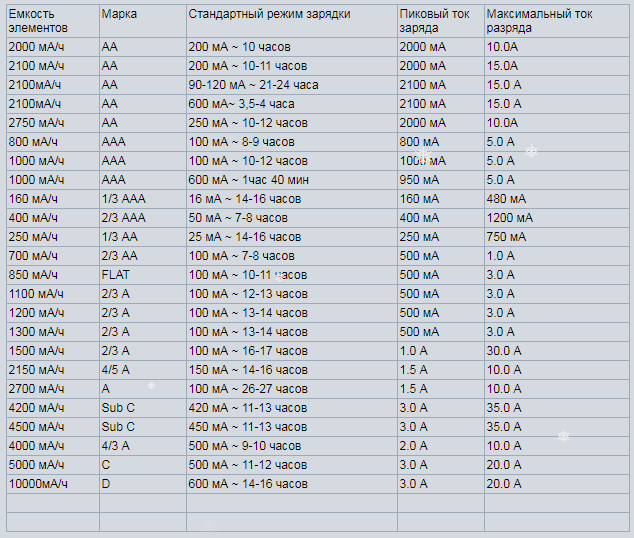Viewport: 634px width, 538px height.
Task: Click the 'Пиковый ток заряда' header
Action: click(441, 21)
